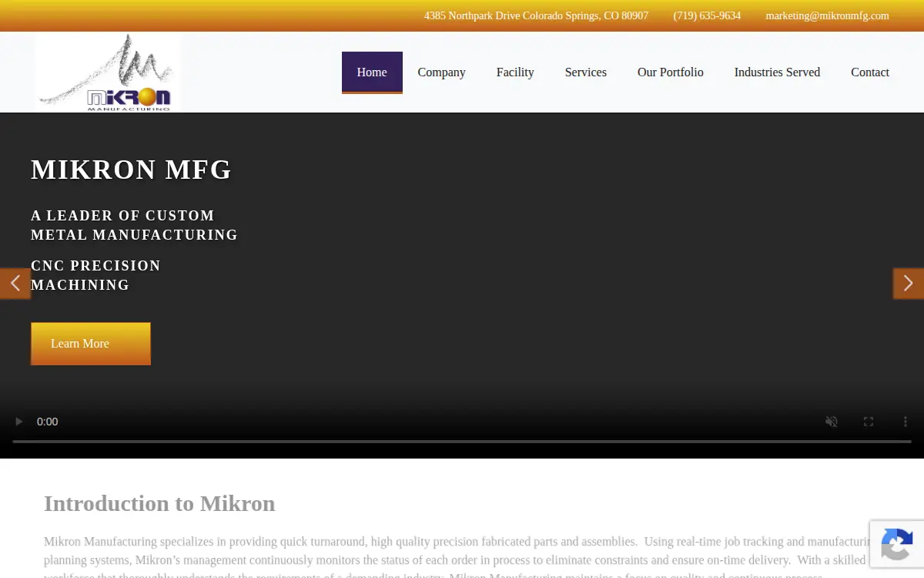Go to previous slide arrow

pos(15,284)
